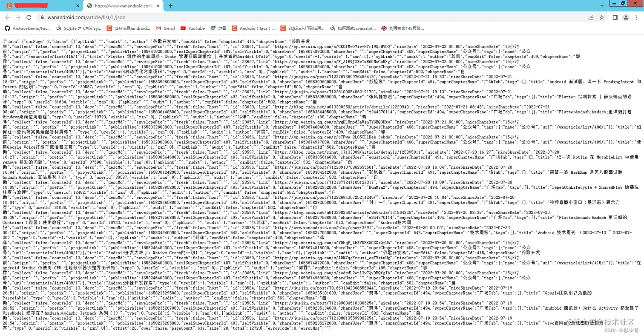
Task: Click the browser forward arrow
Action: click(x=18, y=17)
